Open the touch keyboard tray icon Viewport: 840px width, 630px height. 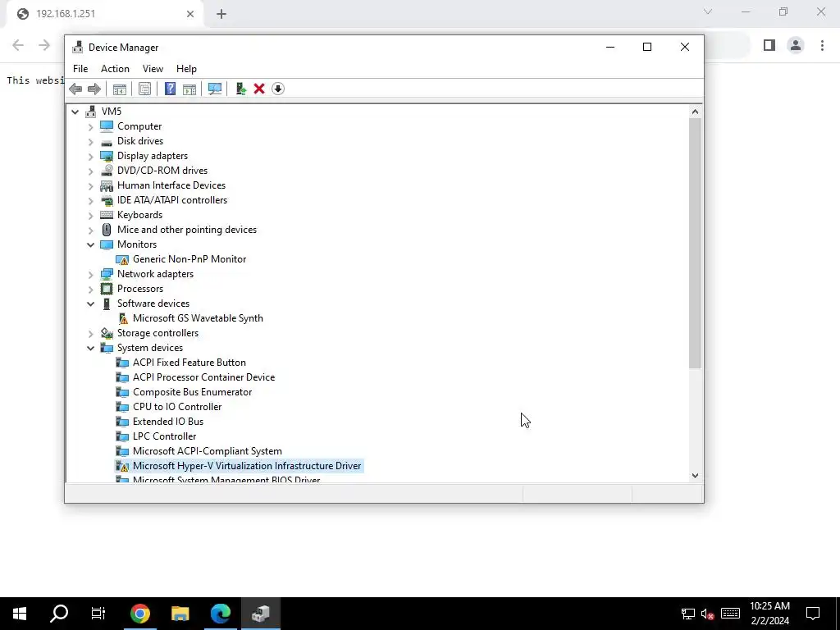pos(730,614)
